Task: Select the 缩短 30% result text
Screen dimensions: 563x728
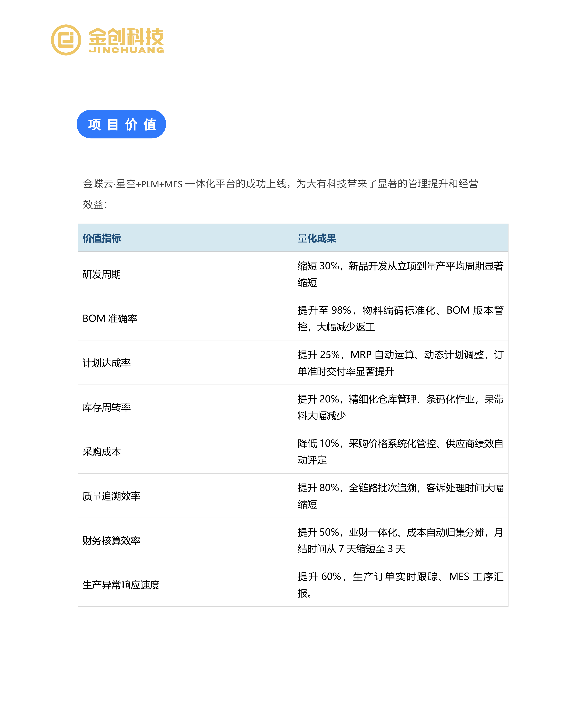Action: click(x=401, y=274)
